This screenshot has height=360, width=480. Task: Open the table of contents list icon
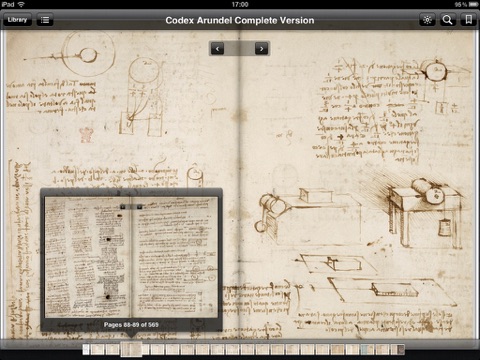point(45,20)
